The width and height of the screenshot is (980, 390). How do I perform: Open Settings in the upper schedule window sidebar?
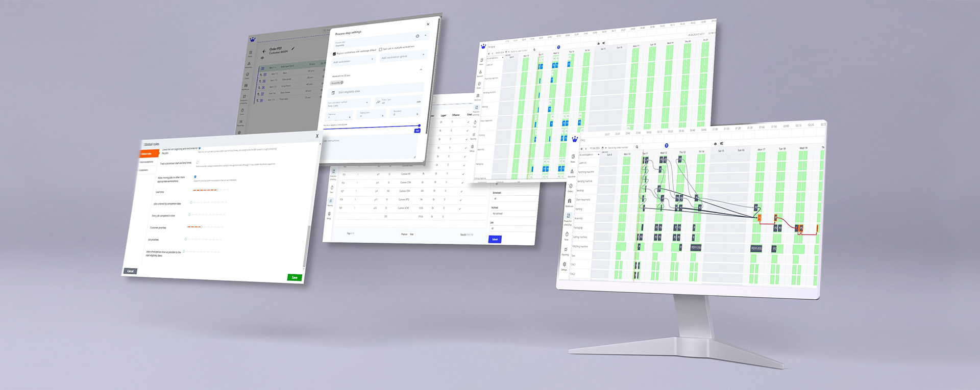coord(472,147)
